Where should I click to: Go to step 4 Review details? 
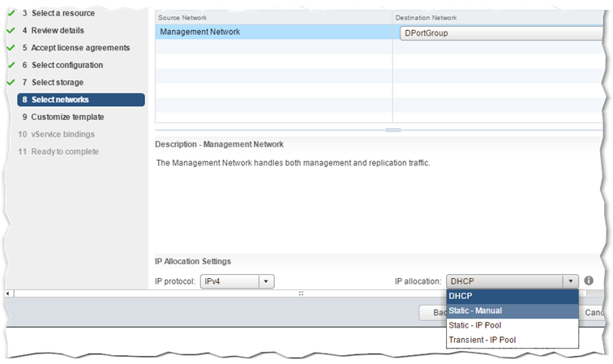pyautogui.click(x=54, y=31)
